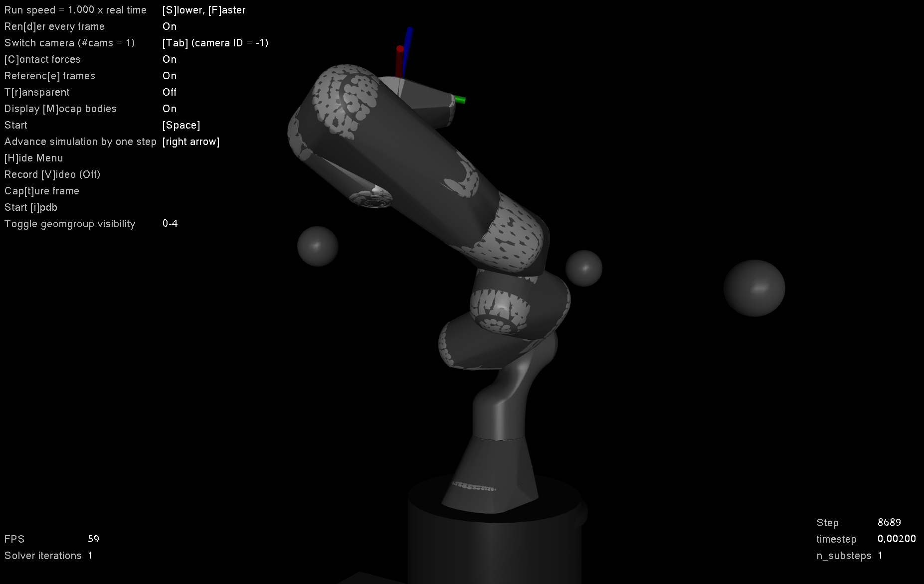Viewport: 924px width, 584px height.
Task: Click the large sphere right of the robot
Action: point(754,288)
